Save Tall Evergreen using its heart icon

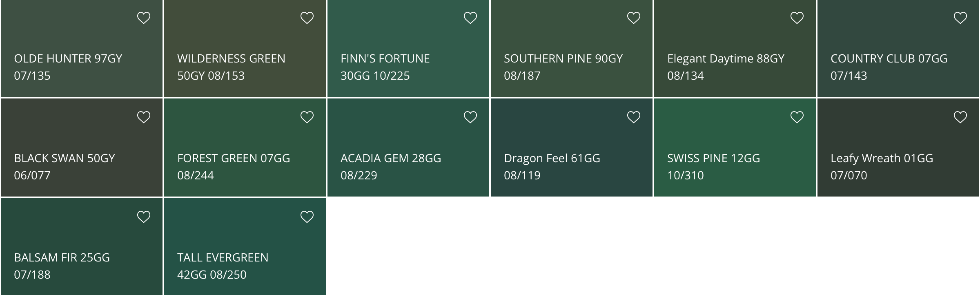coord(307,217)
